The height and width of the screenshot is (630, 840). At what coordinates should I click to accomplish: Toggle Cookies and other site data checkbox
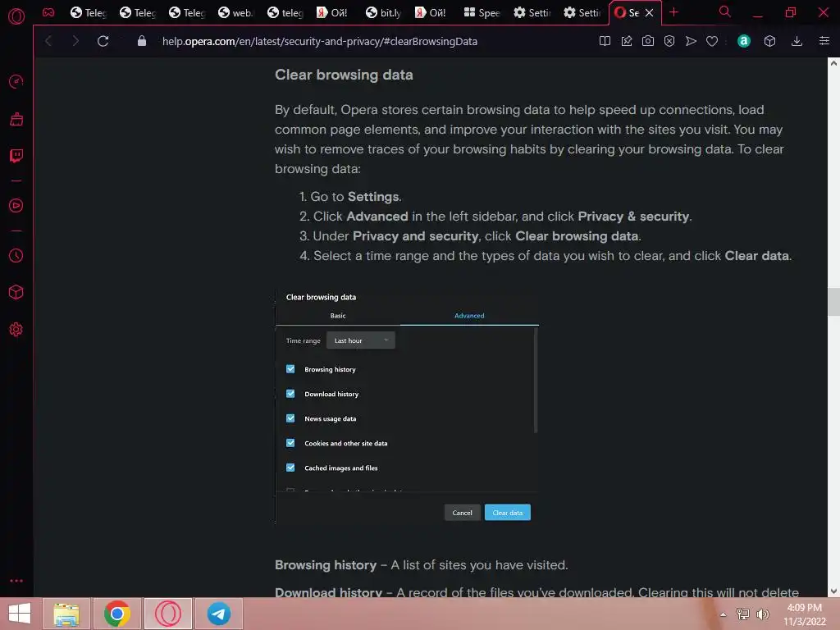290,443
